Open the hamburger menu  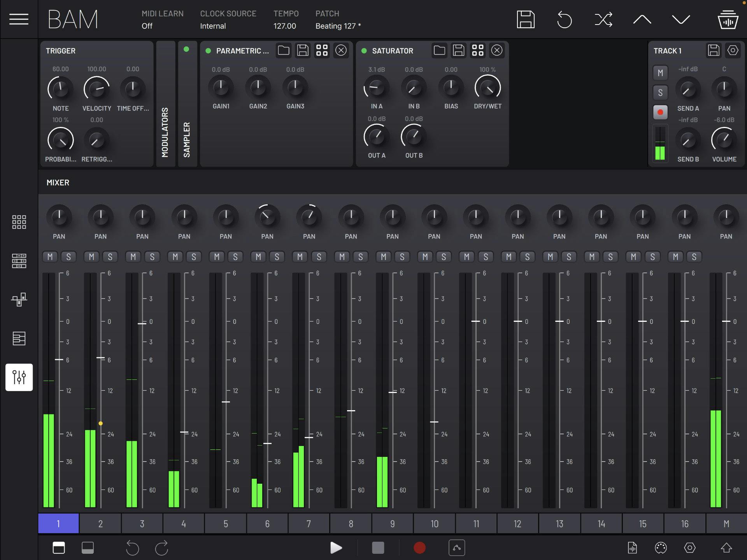[x=19, y=19]
